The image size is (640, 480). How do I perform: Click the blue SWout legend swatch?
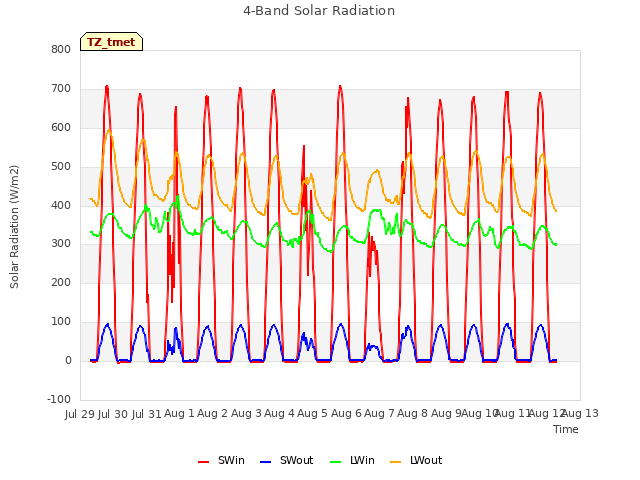coord(265,461)
